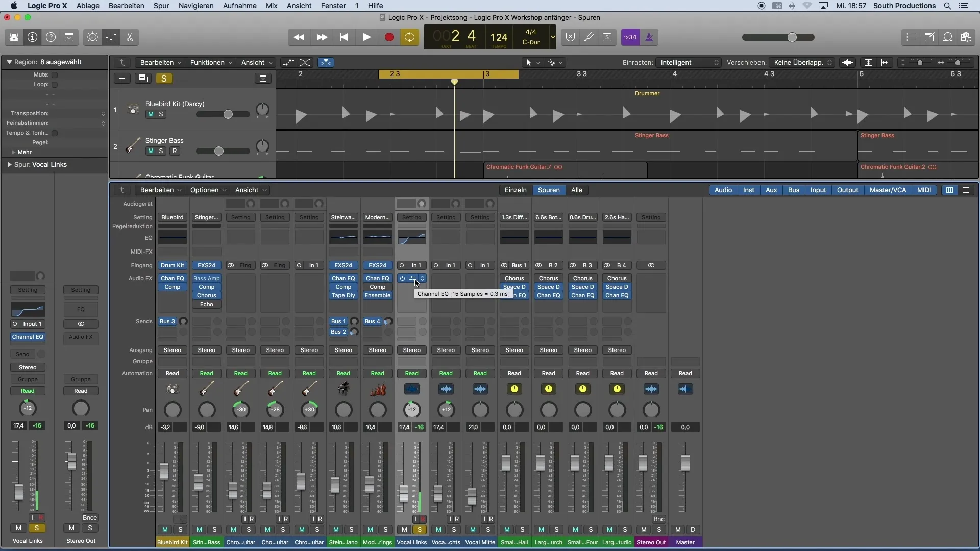Click the Vocal Links pan knob

pos(412,409)
